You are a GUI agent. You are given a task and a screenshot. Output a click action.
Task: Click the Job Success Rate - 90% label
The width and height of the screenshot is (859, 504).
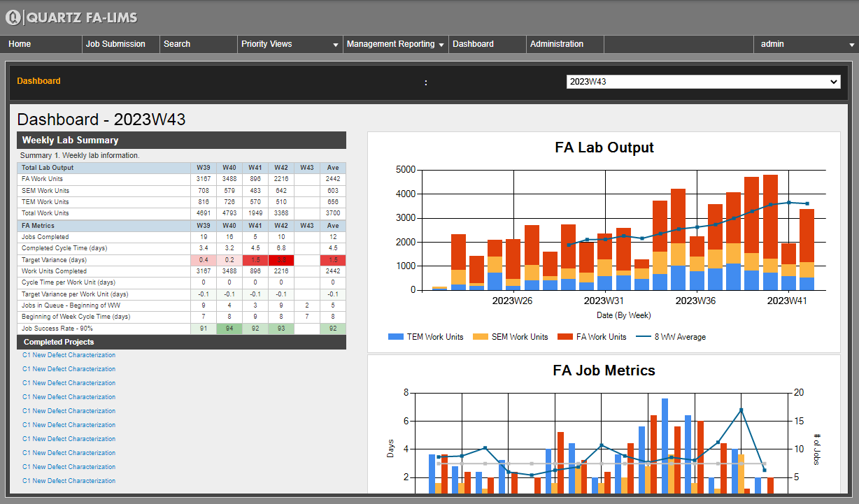(x=57, y=328)
